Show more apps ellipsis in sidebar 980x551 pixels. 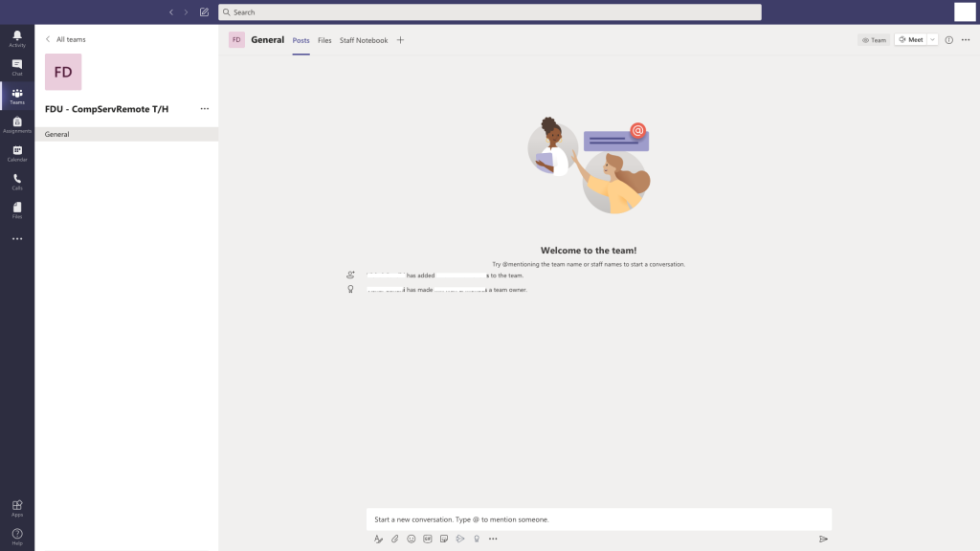pyautogui.click(x=17, y=238)
